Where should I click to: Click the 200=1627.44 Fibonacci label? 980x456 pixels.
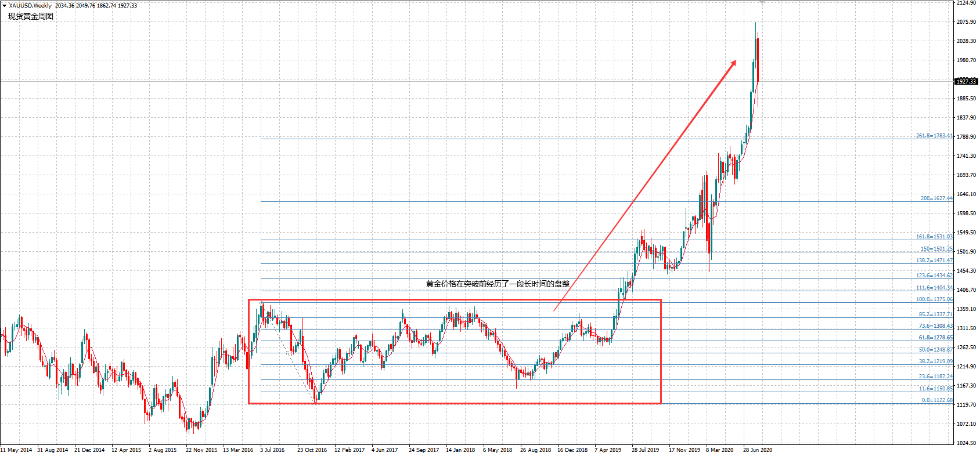[x=936, y=198]
